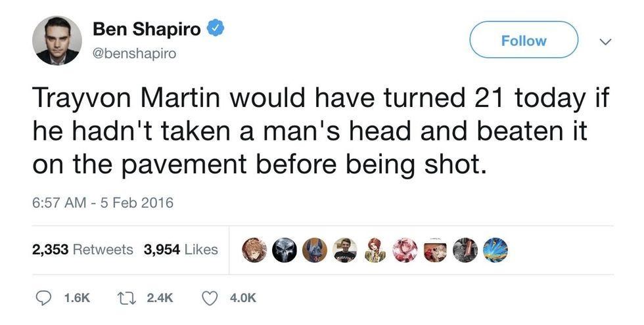Open the blue abstract art liker avatar
Image resolution: width=644 pixels, height=325 pixels.
point(495,250)
